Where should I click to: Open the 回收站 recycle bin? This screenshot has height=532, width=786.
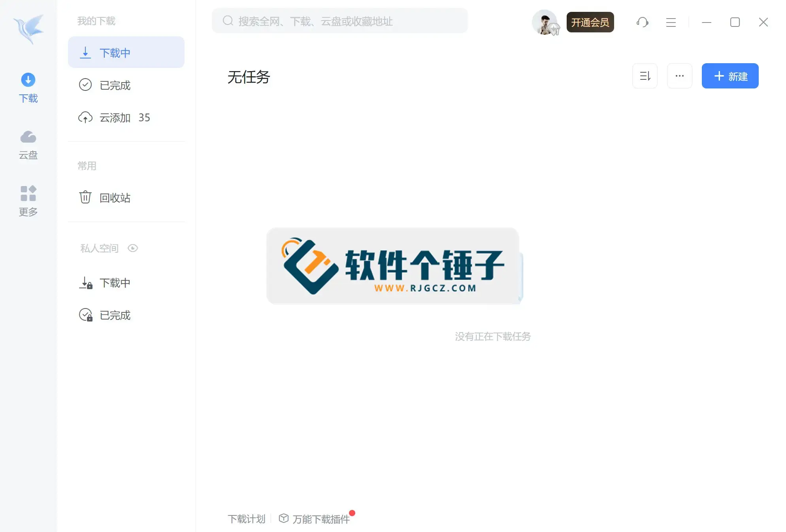tap(126, 197)
